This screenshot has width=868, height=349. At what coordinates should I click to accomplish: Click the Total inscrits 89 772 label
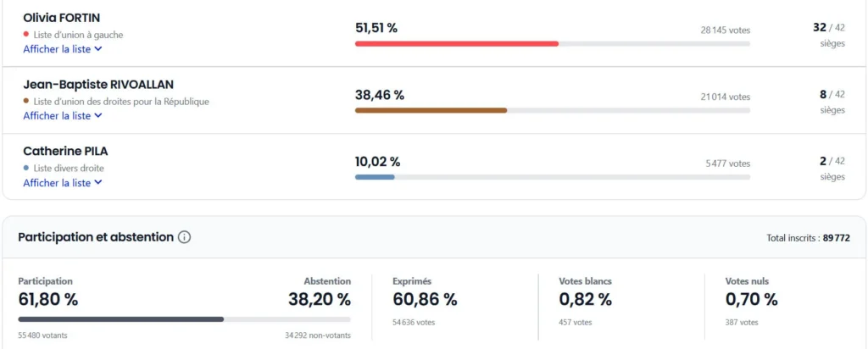[x=808, y=238]
